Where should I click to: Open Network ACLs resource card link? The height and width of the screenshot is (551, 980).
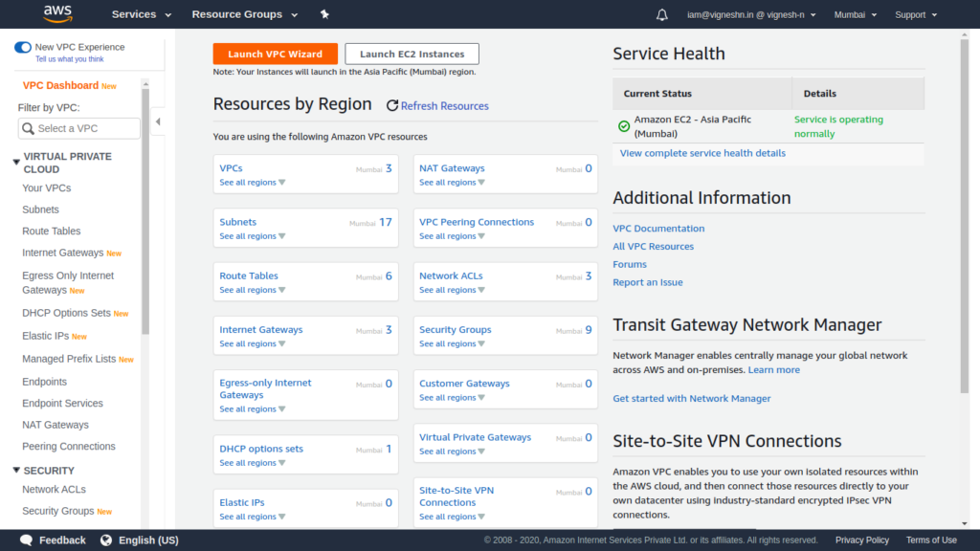[x=451, y=275]
